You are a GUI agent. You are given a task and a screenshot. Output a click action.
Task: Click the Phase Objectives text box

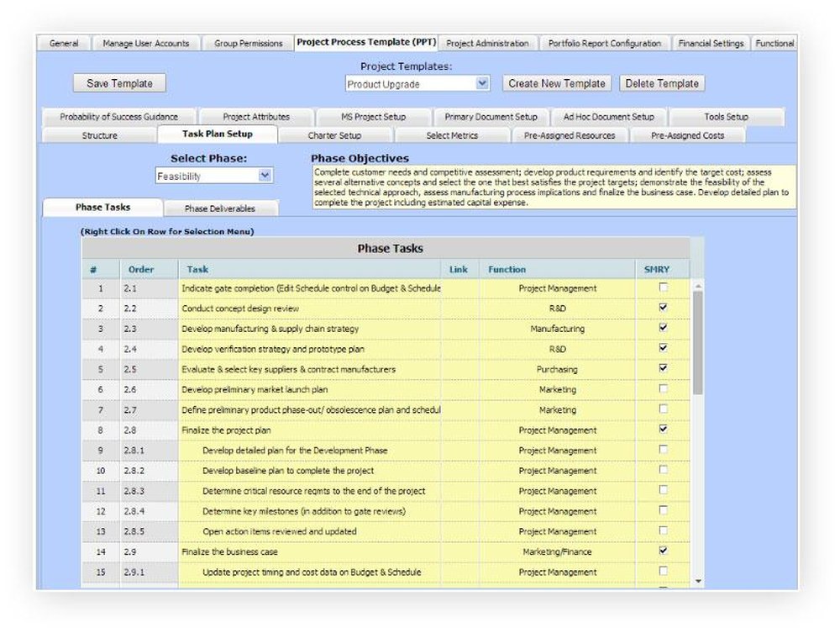pyautogui.click(x=554, y=187)
